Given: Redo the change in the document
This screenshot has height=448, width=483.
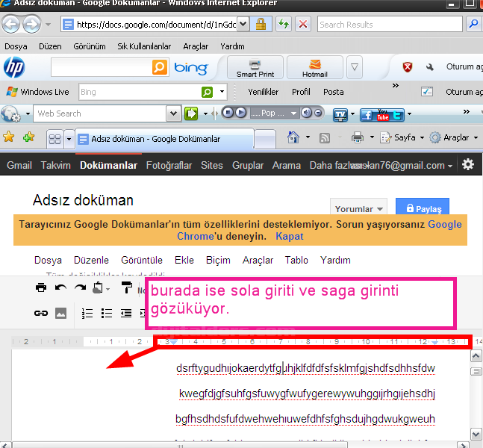Looking at the screenshot, I should pyautogui.click(x=81, y=287).
